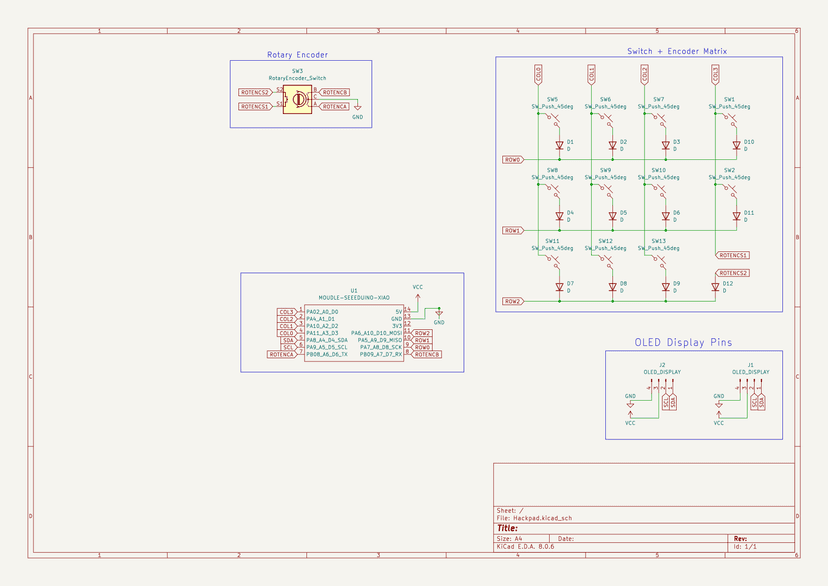Viewport: 828px width, 586px height.
Task: Select the VCC power symbol above U1
Action: click(417, 297)
